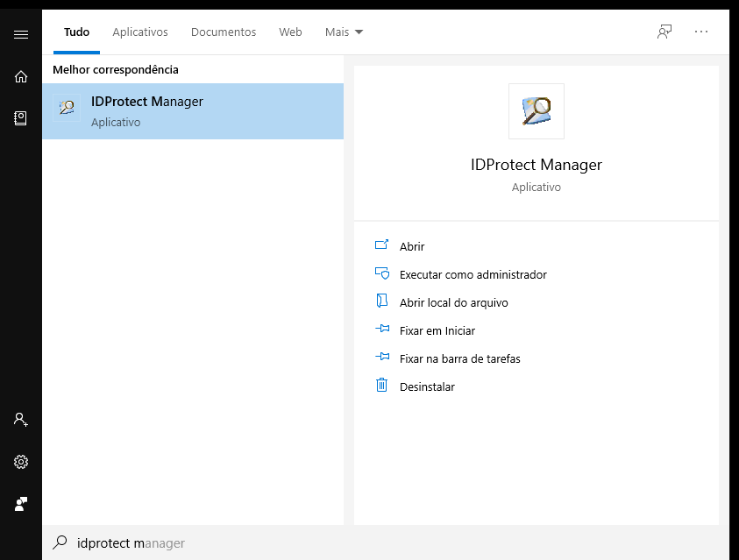739x560 pixels.
Task: Expand the Mais dropdown
Action: [344, 32]
